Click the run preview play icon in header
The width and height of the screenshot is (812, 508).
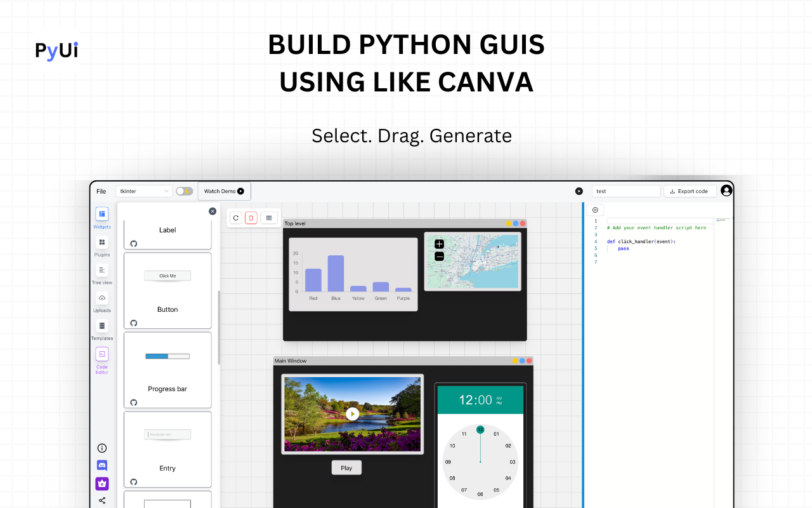[x=579, y=191]
